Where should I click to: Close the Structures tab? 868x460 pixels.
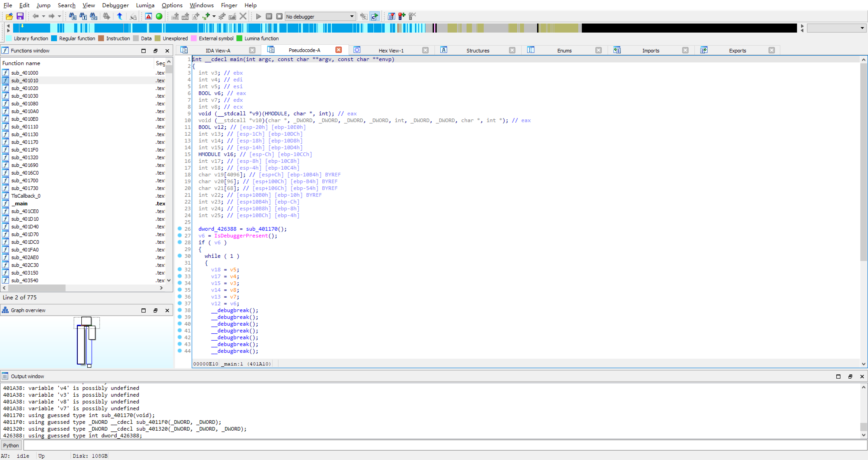(x=512, y=50)
